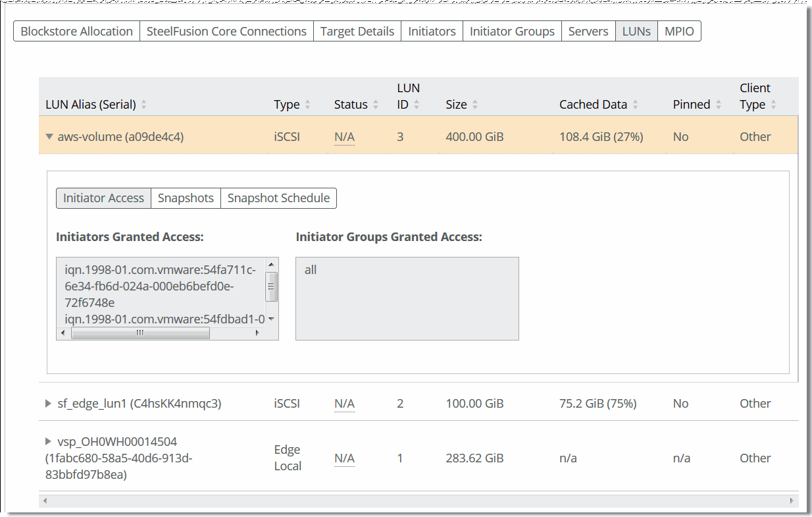
Task: Sort by LUN ID column arrows
Action: [x=416, y=105]
